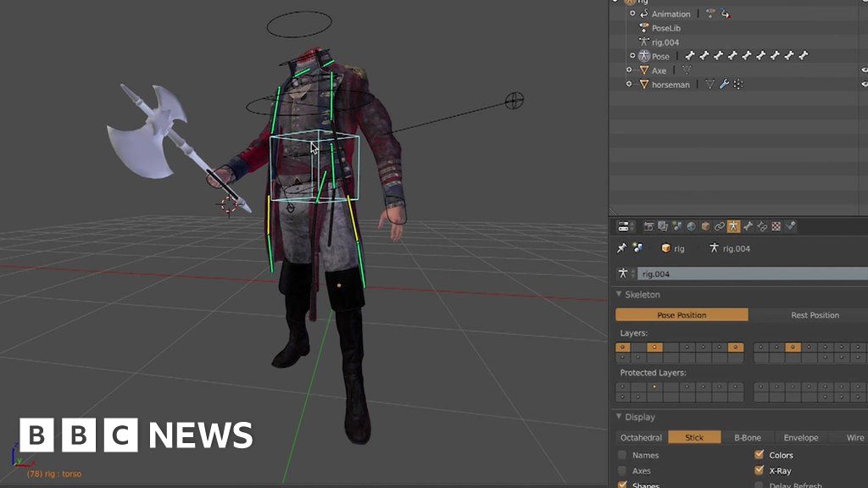The image size is (868, 488).
Task: Expand the Axe item in outliner
Action: point(629,70)
